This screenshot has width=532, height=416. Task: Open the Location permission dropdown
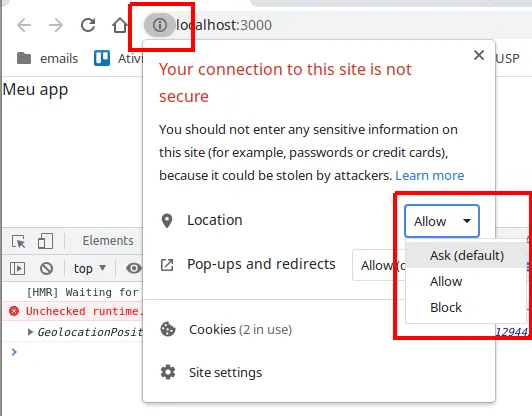point(442,221)
